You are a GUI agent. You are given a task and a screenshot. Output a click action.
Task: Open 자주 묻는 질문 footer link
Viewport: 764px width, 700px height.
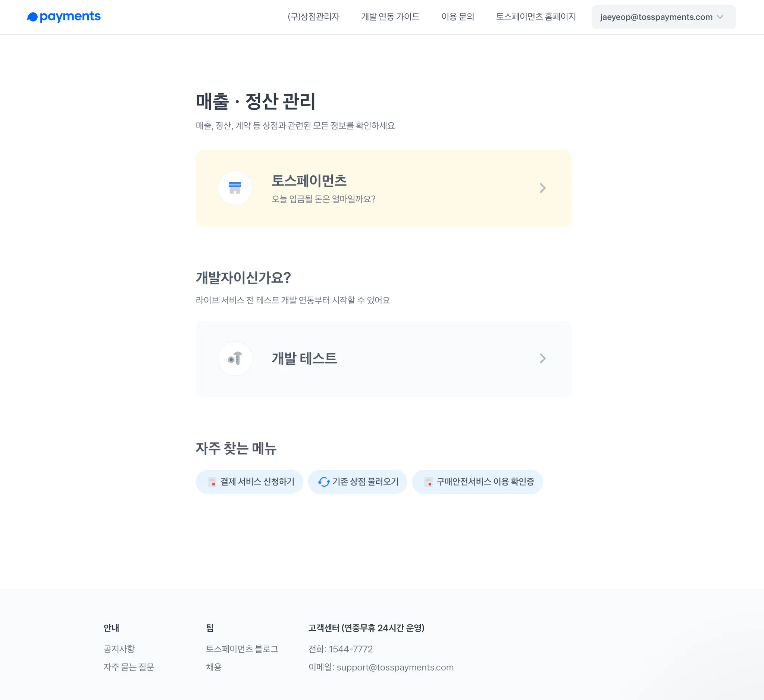[129, 667]
